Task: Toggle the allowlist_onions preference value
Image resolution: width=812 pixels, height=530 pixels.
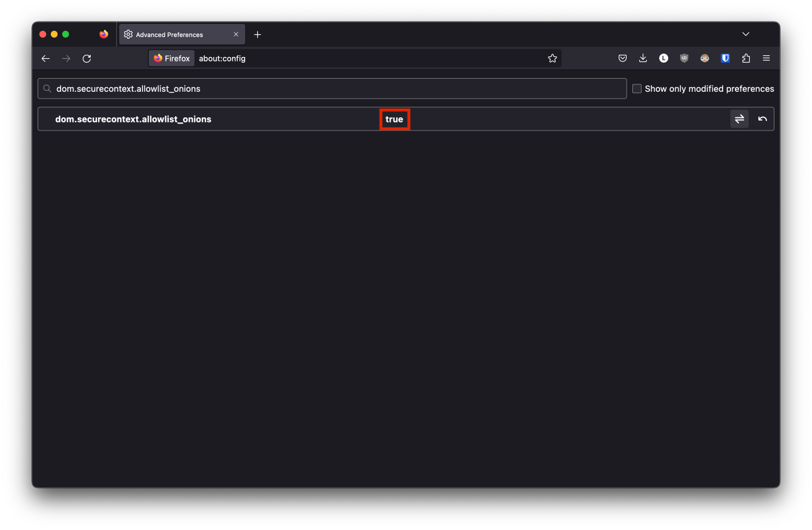Action: coord(740,119)
